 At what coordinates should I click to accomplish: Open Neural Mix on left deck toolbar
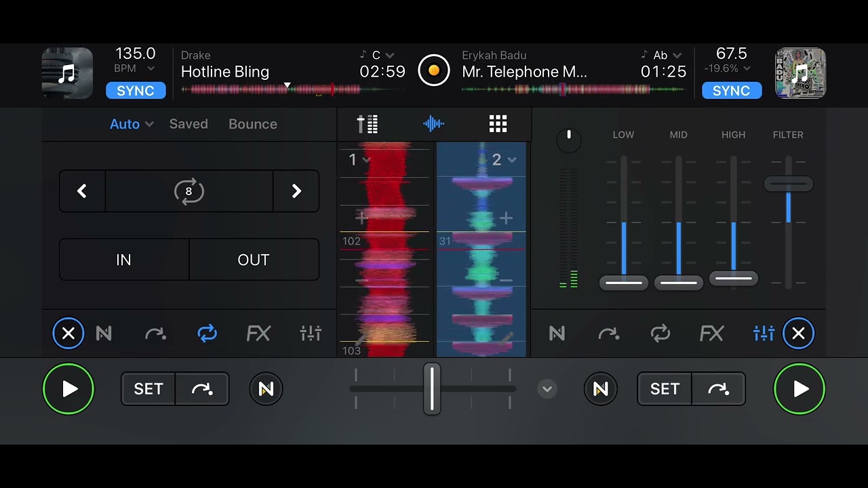[104, 333]
